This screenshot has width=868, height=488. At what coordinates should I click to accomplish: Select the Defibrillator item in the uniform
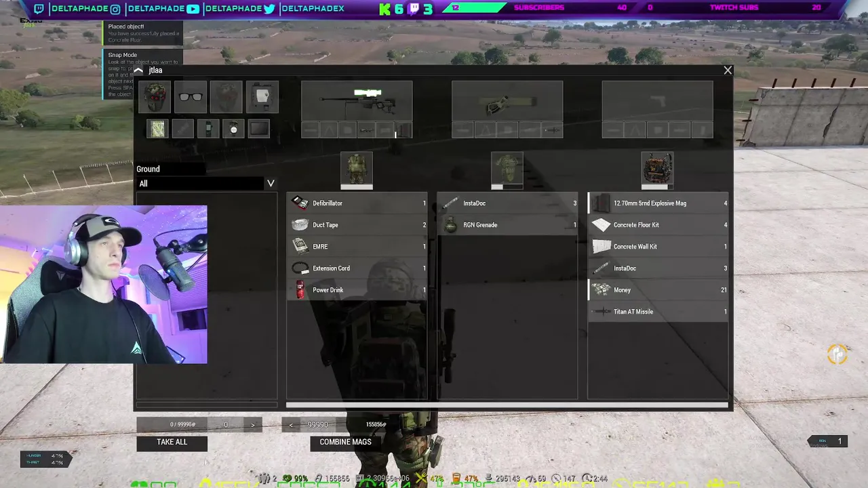(357, 203)
